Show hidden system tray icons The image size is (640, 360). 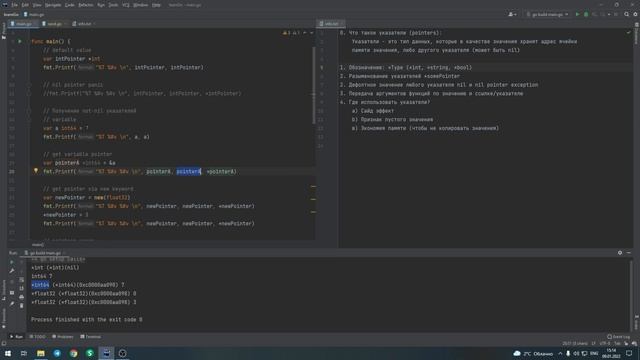coord(560,353)
